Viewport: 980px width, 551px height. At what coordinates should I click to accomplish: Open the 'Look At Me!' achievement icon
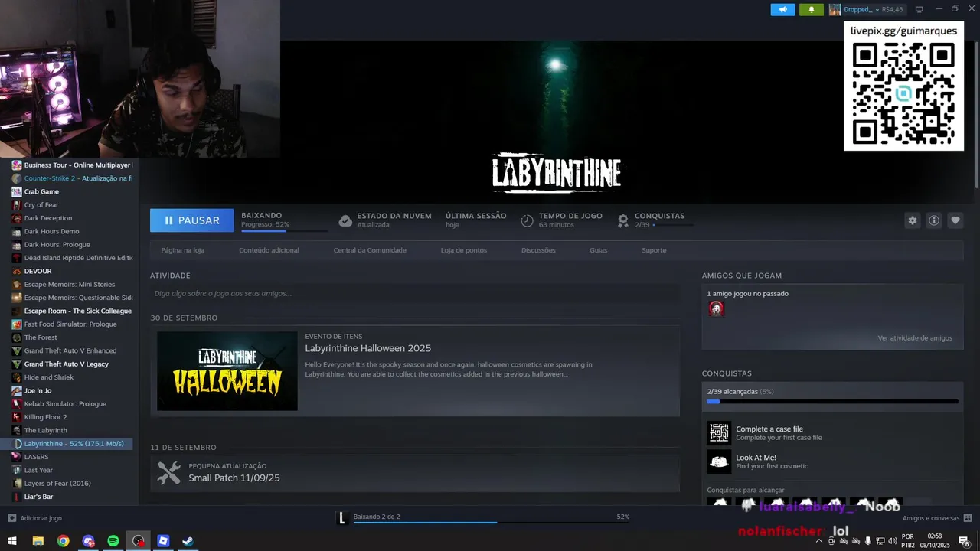(719, 461)
